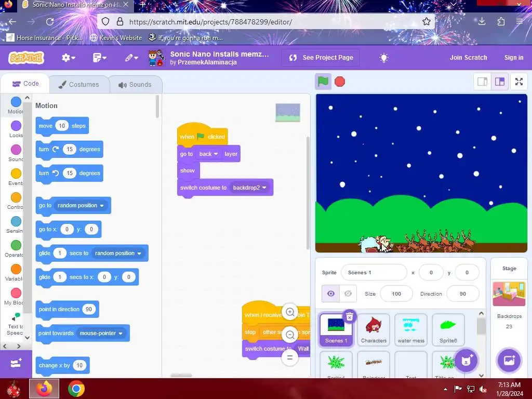Open the File menu dropdown
The height and width of the screenshot is (399, 532).
99,58
